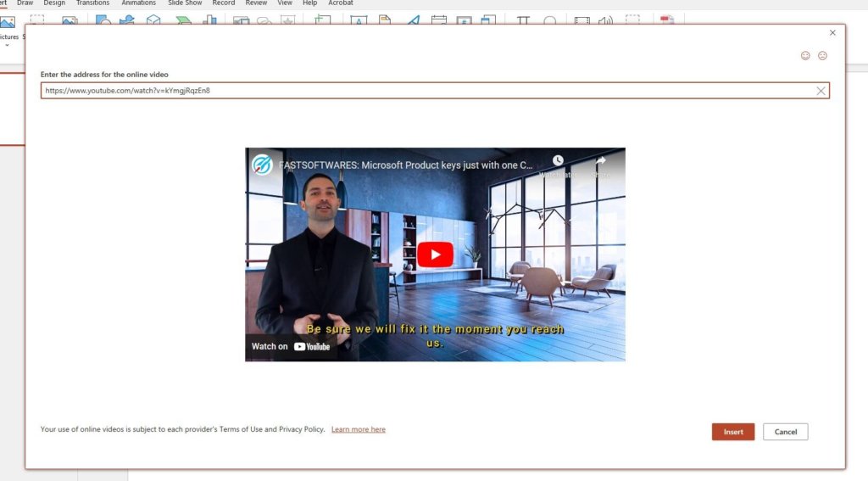Click the Pictures icon in ribbon
Viewport: 868px width, 481px height.
(x=8, y=22)
